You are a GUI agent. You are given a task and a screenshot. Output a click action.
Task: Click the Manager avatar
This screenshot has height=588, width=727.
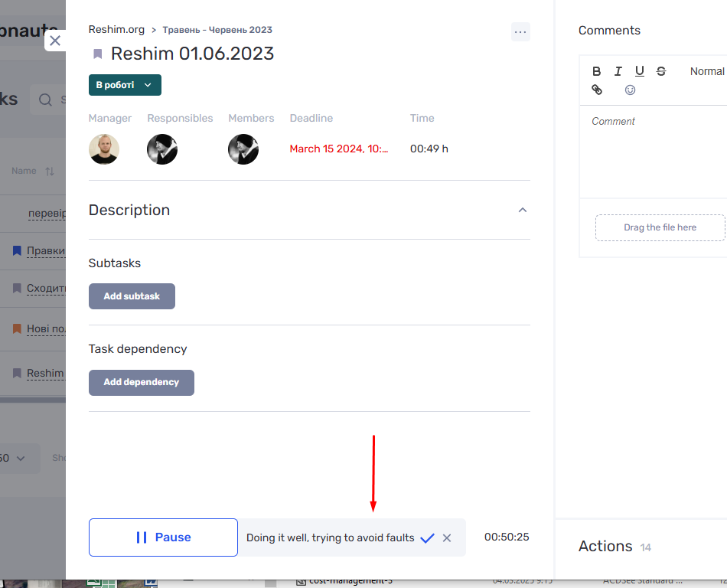(x=104, y=149)
